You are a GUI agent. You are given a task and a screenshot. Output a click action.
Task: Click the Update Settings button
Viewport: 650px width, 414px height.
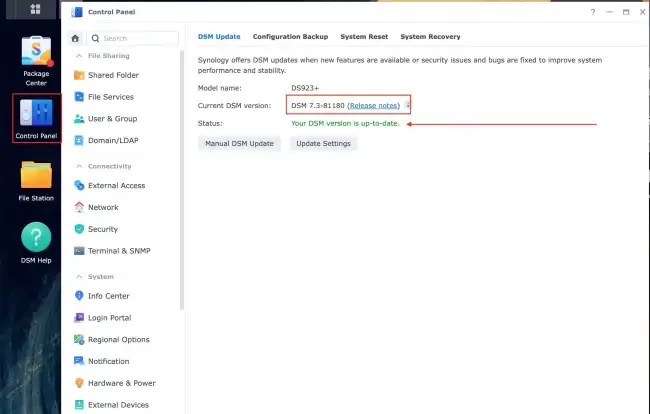click(x=323, y=143)
